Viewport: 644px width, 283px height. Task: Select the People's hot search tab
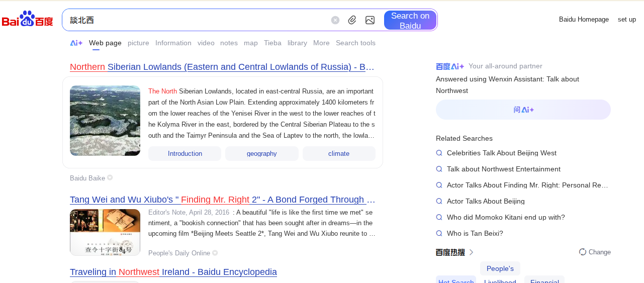tap(500, 268)
